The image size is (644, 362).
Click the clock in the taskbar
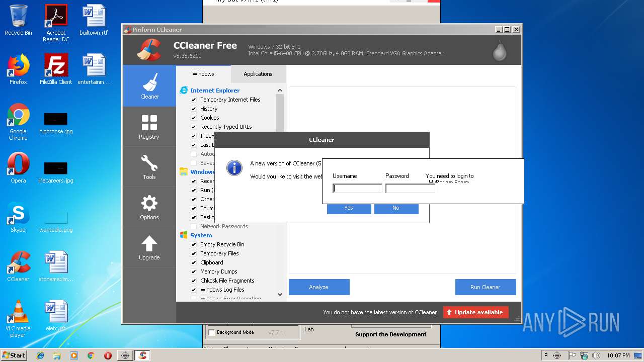[618, 355]
